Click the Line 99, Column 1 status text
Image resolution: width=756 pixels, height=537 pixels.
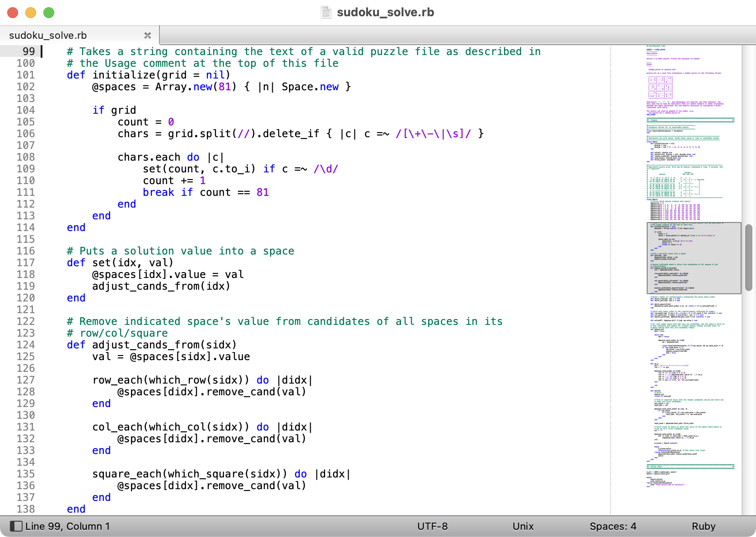[x=68, y=526]
